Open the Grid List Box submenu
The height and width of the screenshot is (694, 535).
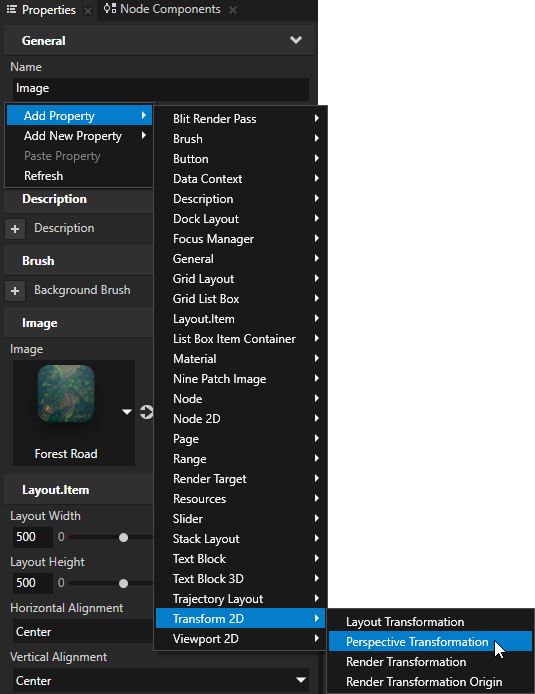point(241,299)
